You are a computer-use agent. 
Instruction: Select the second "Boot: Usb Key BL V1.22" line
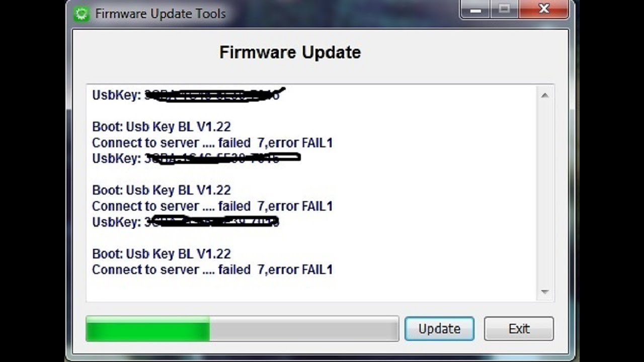(161, 190)
